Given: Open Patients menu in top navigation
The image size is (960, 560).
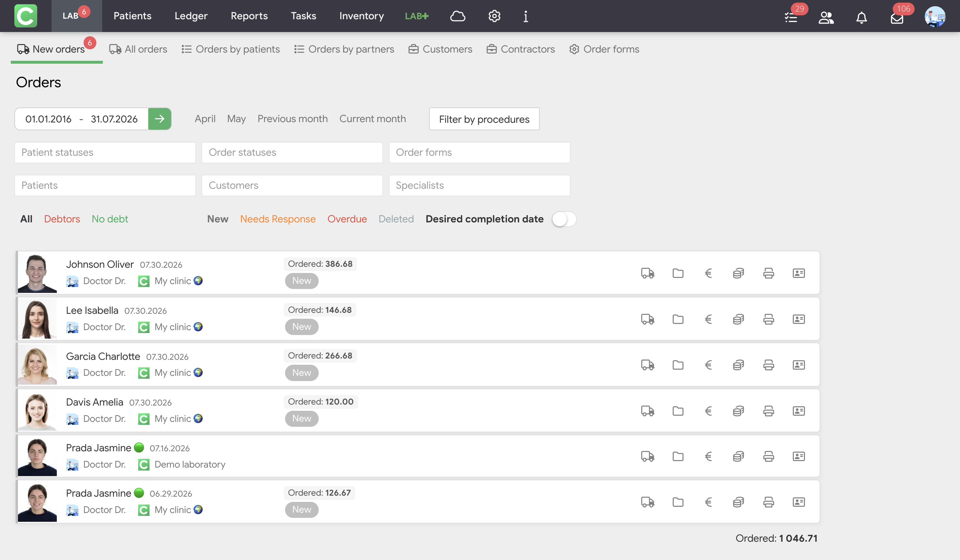Looking at the screenshot, I should pyautogui.click(x=132, y=16).
